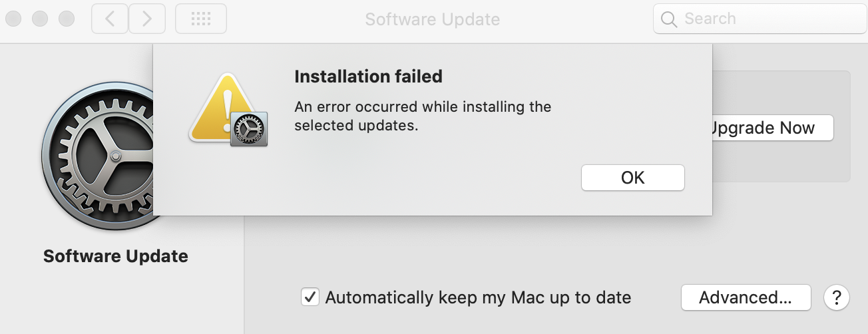This screenshot has height=334, width=868.
Task: Toggle Automatically keep my Mac up to date checkbox
Action: pyautogui.click(x=310, y=297)
